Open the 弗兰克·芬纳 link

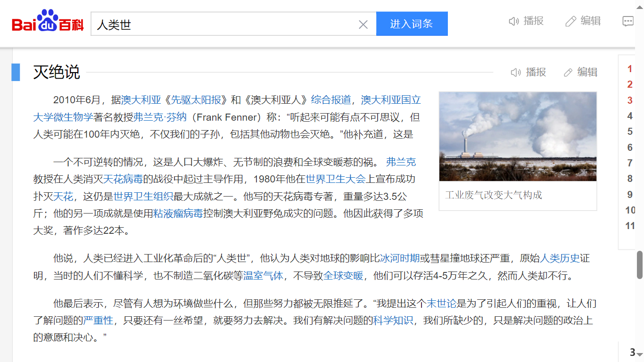coord(160,117)
